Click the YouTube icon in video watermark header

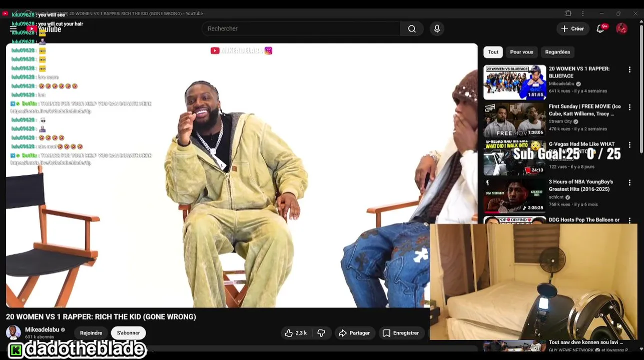point(215,50)
